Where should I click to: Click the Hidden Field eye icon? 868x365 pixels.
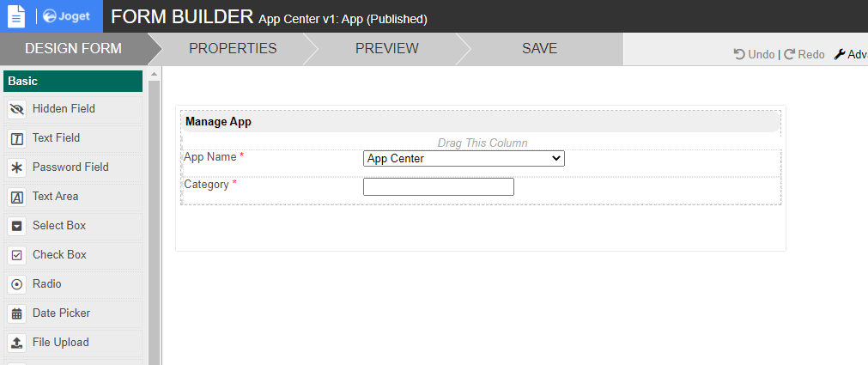(16, 109)
